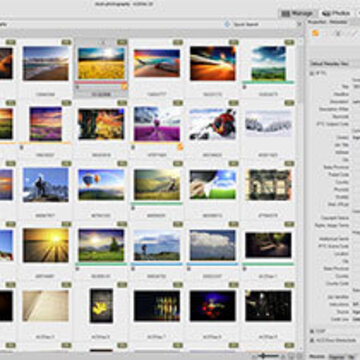Screen dimensions: 360x360
Task: Open the Metadata tab at pane bottom
Action: [x=317, y=356]
